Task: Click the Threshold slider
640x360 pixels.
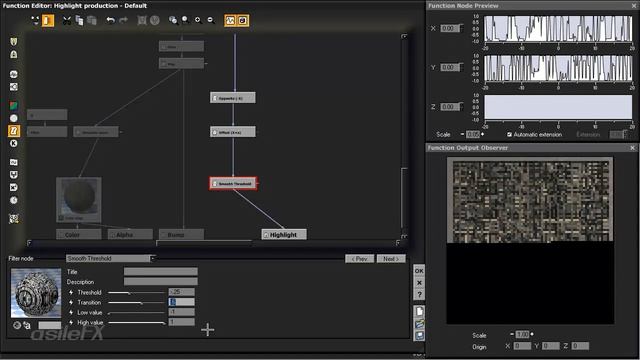Action: pos(136,293)
